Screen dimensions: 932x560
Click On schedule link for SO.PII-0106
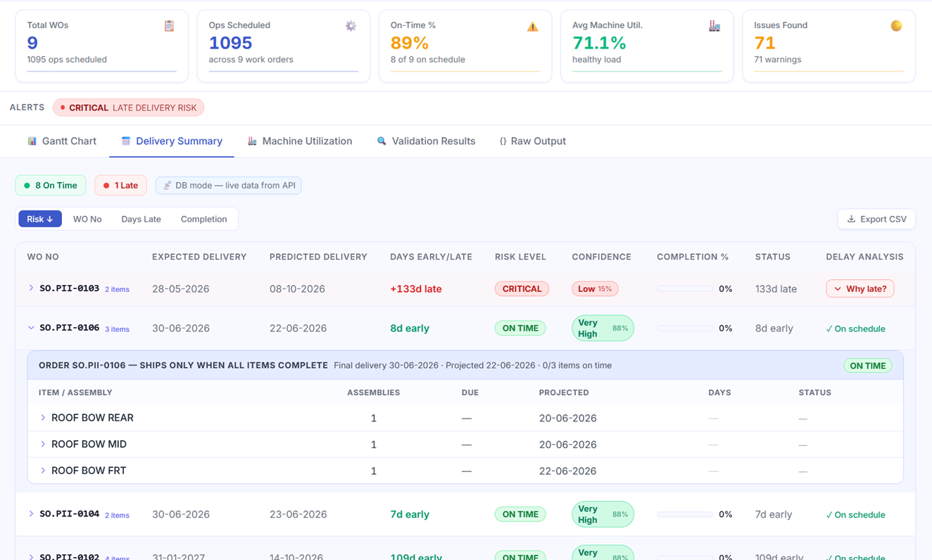855,329
